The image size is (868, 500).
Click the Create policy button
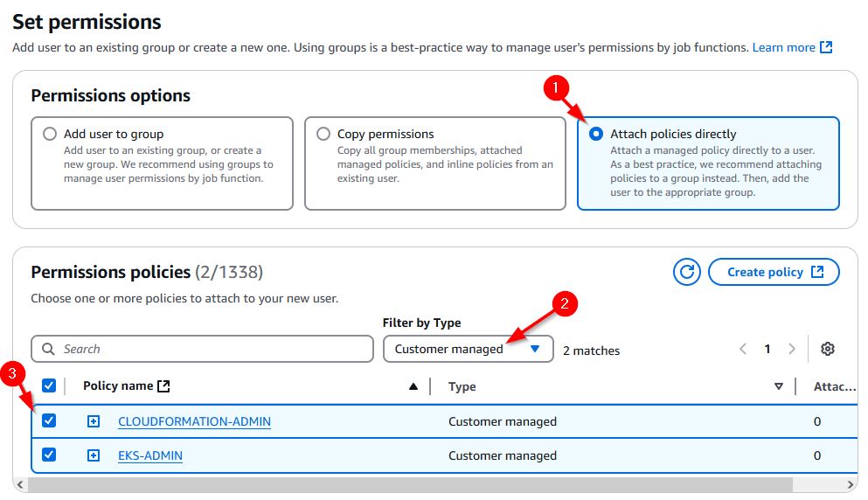click(x=774, y=272)
